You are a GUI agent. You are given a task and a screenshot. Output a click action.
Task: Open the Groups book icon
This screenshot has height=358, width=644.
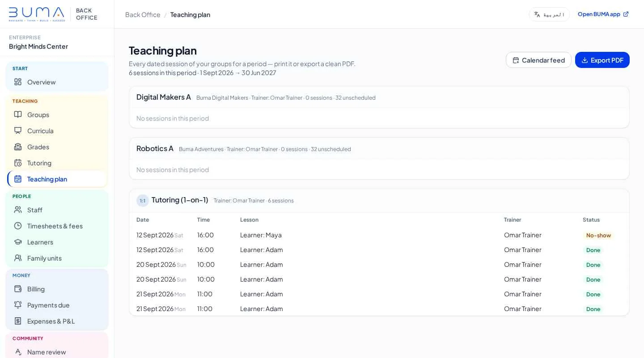point(18,114)
